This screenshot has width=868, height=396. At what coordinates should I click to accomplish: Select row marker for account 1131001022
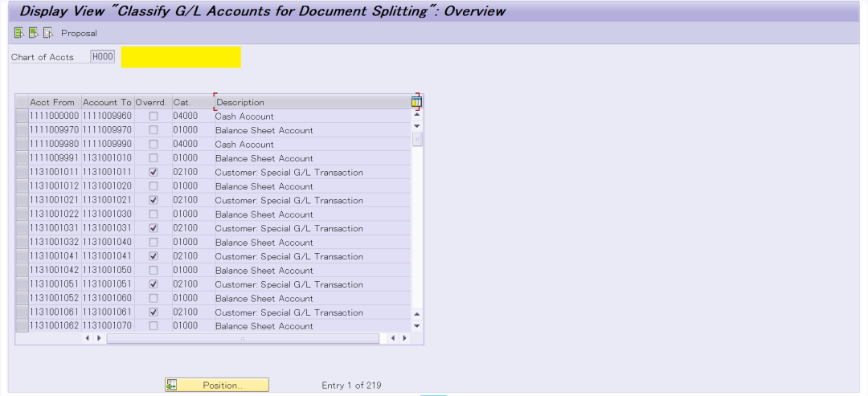click(23, 214)
